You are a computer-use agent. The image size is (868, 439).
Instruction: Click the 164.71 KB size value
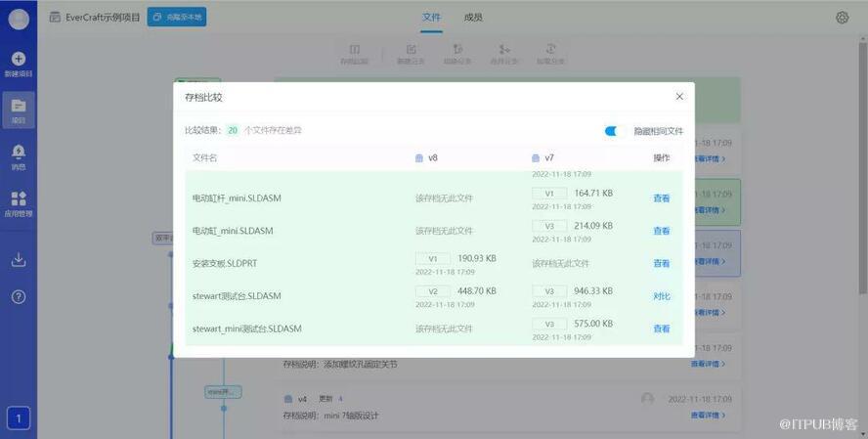click(x=593, y=194)
